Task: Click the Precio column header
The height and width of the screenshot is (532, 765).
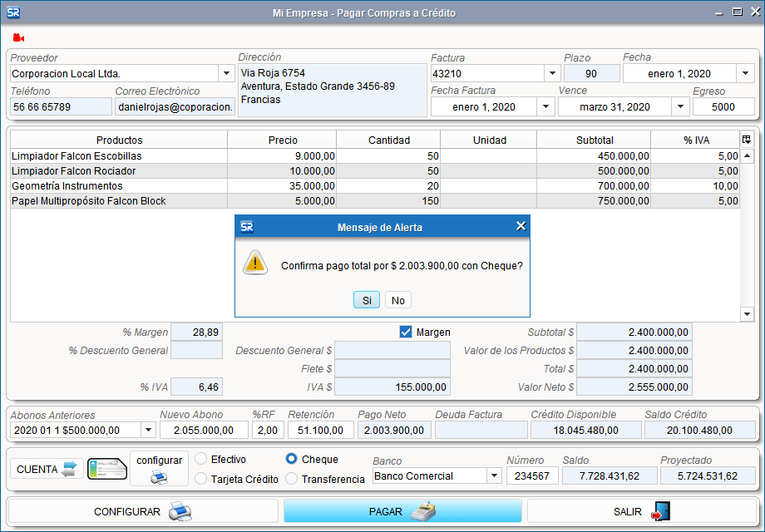Action: pos(283,140)
